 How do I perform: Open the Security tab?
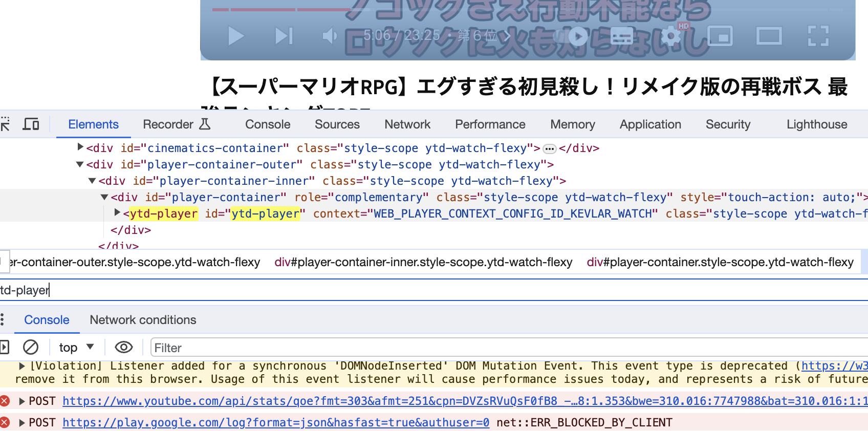[x=728, y=124]
